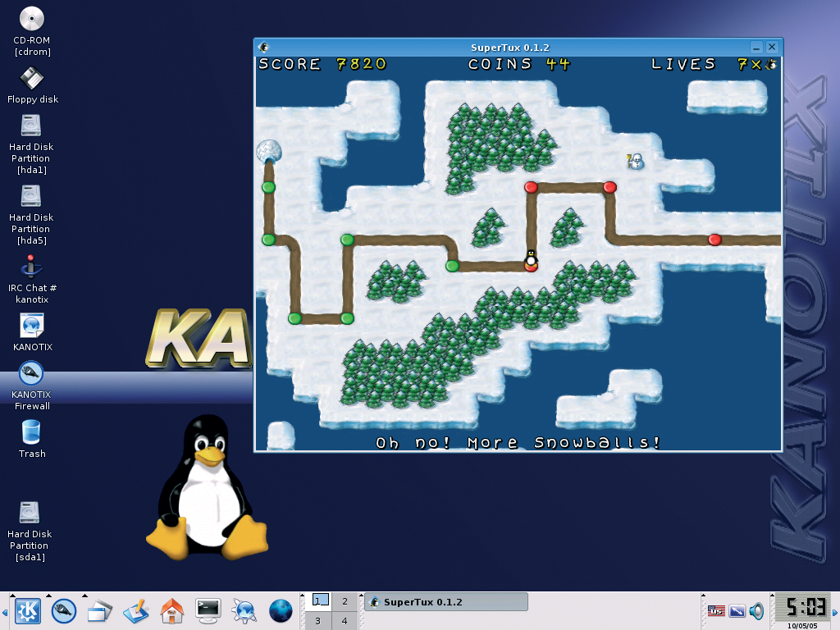Activate the SuperTux 0.1.2 taskbar entry
The width and height of the screenshot is (840, 630).
click(x=446, y=601)
